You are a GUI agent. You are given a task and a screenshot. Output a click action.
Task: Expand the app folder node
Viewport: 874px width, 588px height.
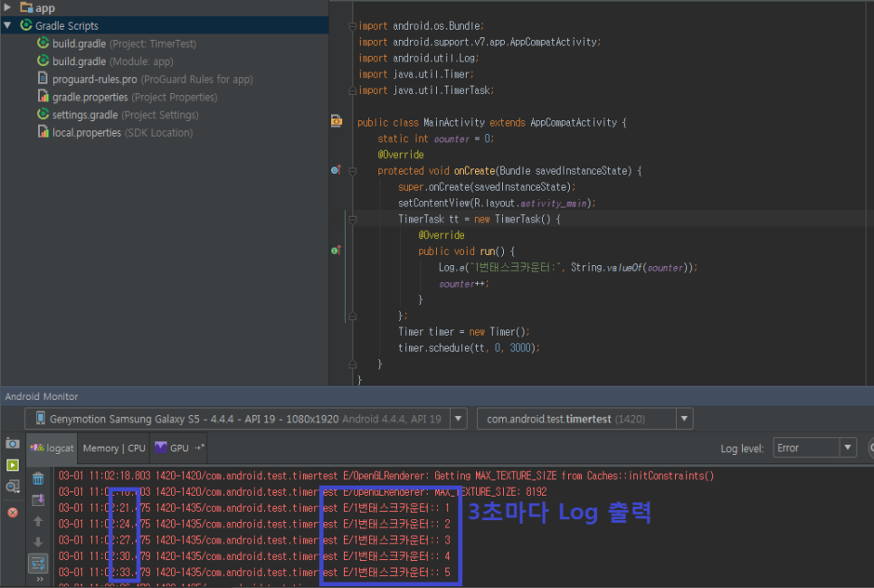7,8
